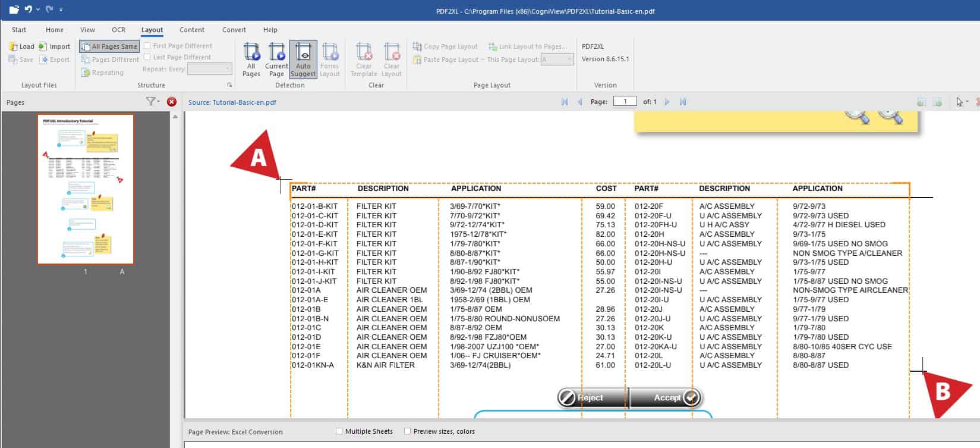Run detection on All Pages
The width and height of the screenshot is (980, 448).
(x=251, y=59)
